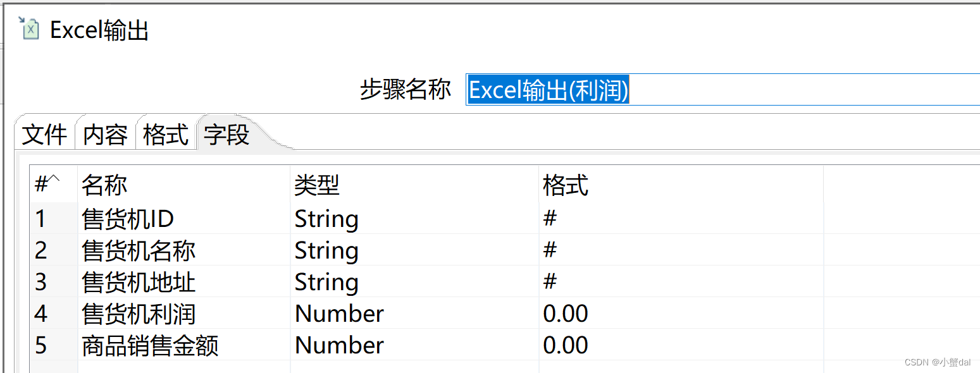980x373 pixels.
Task: Click the 格式 column header
Action: [681, 185]
